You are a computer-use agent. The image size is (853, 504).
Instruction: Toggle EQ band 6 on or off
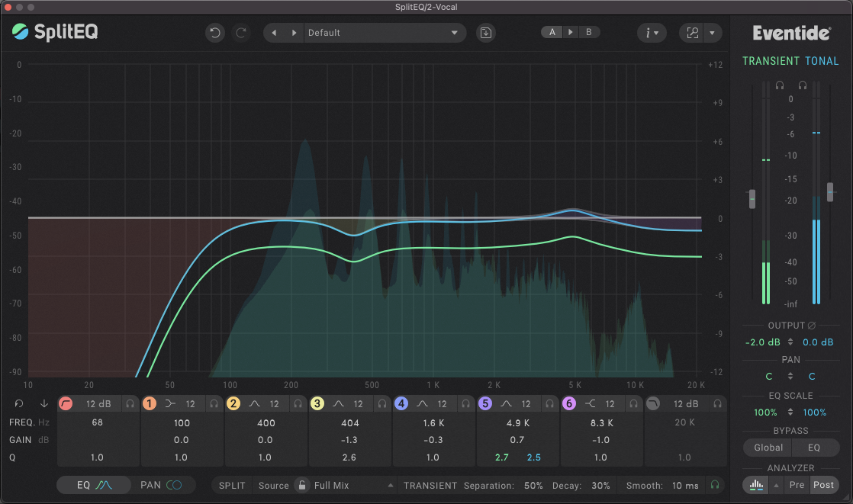[x=569, y=403]
